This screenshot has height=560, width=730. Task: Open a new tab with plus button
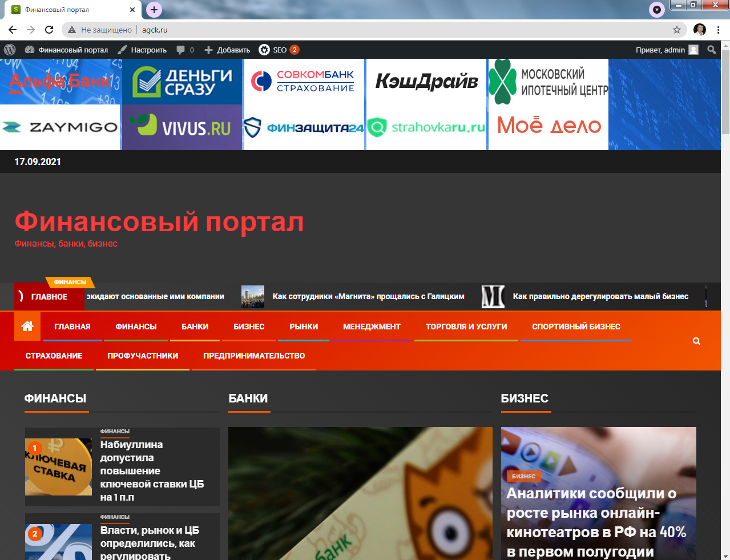tap(154, 10)
